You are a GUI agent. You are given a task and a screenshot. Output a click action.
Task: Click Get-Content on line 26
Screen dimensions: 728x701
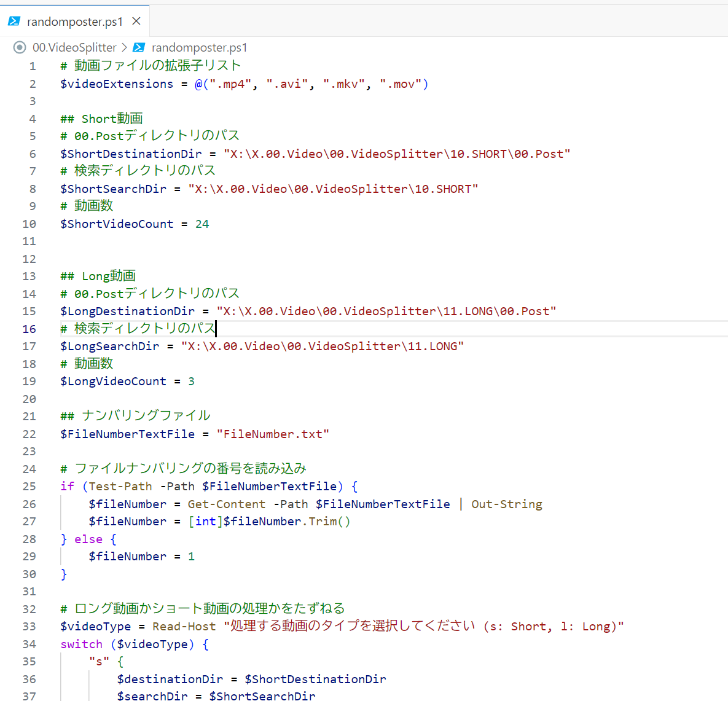point(227,504)
